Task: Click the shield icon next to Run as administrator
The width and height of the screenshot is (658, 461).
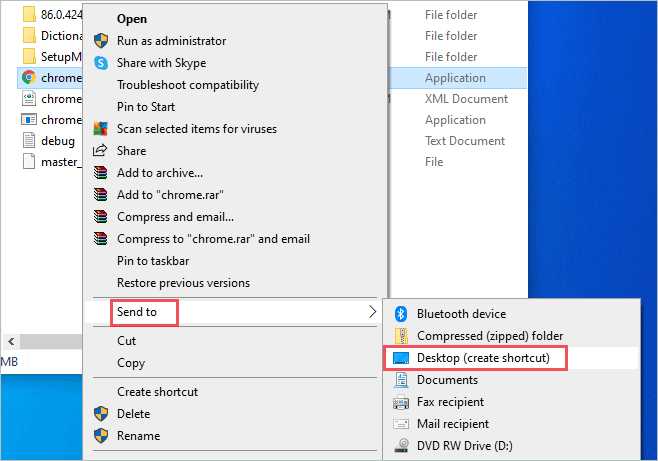Action: point(100,41)
